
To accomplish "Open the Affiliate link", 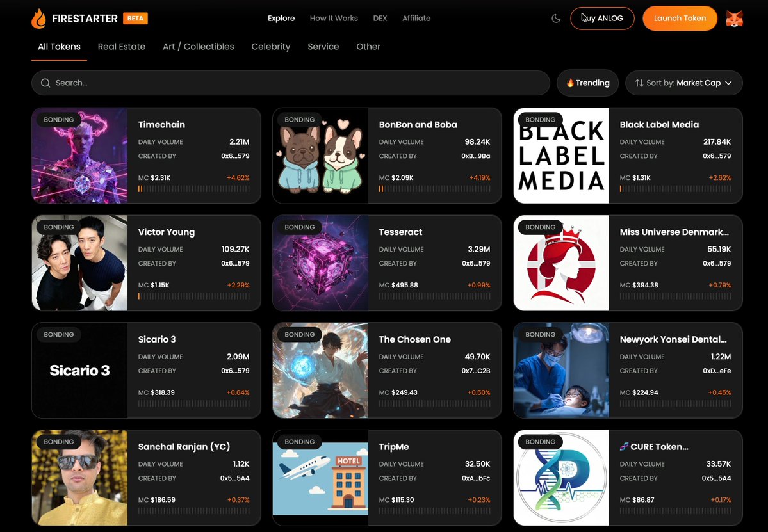I will tap(416, 18).
